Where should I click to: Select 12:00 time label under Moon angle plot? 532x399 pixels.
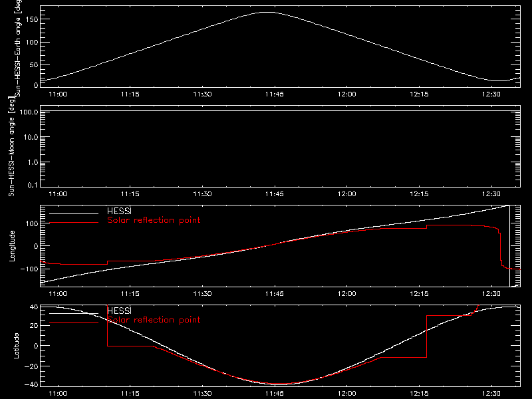tap(346, 194)
